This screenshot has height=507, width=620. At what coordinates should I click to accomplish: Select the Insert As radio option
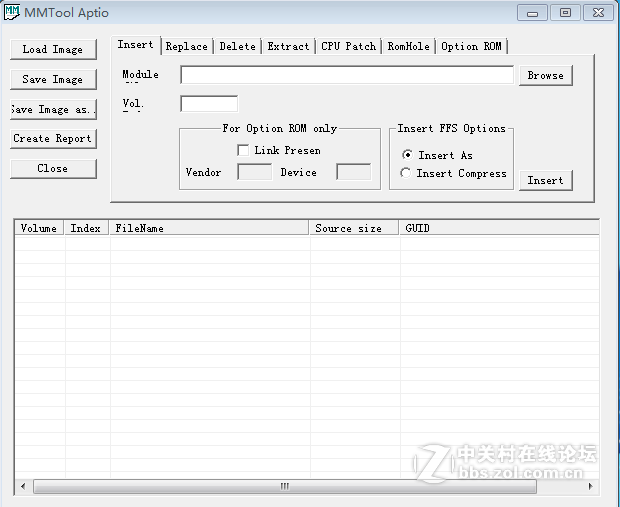(407, 155)
